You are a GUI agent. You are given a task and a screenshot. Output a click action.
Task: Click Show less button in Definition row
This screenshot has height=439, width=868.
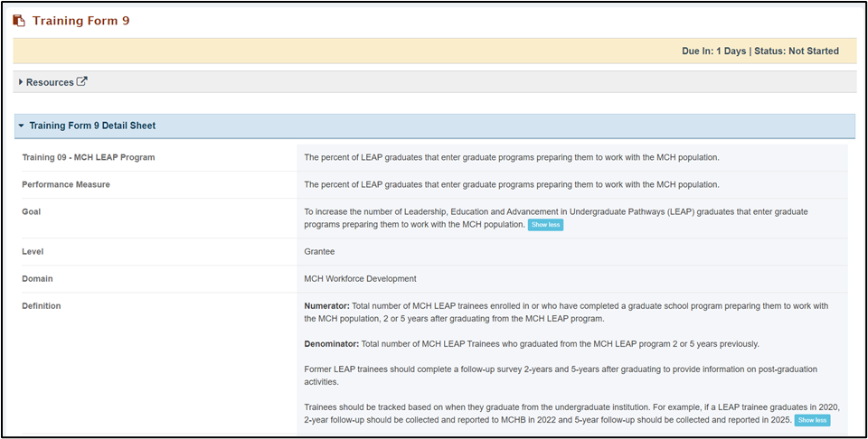tap(812, 420)
